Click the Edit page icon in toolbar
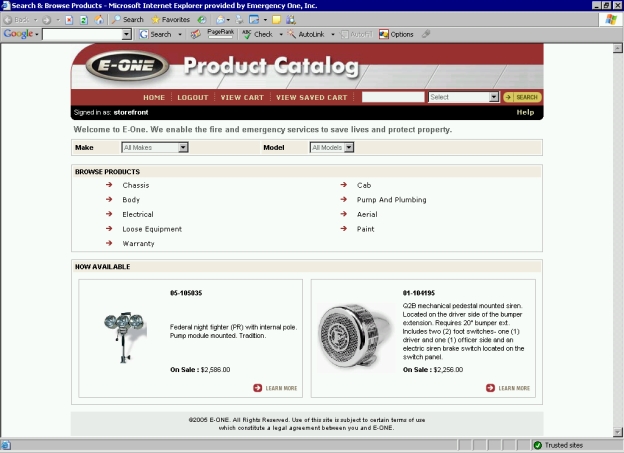 pyautogui.click(x=254, y=20)
